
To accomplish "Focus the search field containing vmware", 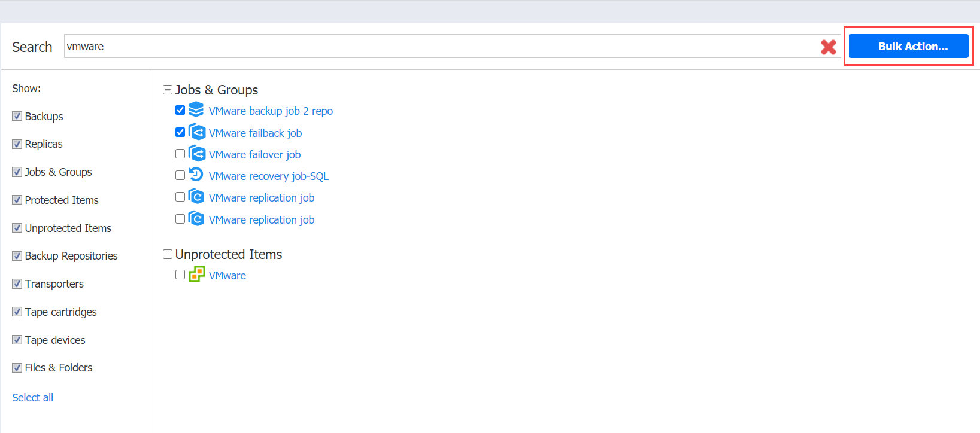I will [x=452, y=46].
